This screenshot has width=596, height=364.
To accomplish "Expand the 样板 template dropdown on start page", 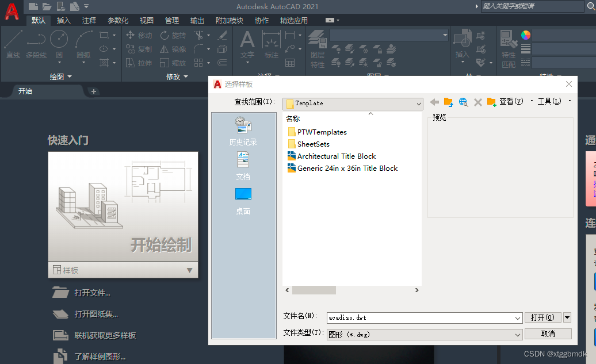I will 190,270.
